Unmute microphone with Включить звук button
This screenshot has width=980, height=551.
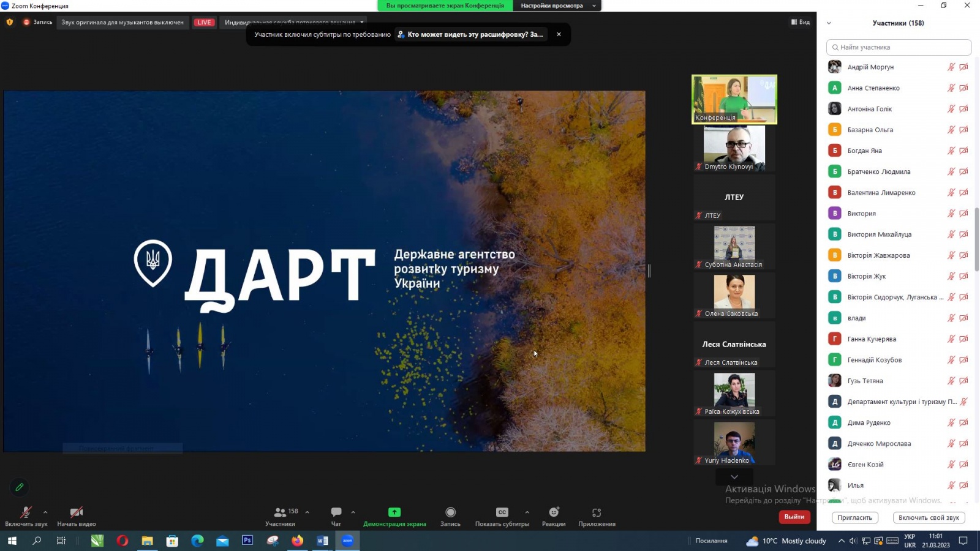26,516
